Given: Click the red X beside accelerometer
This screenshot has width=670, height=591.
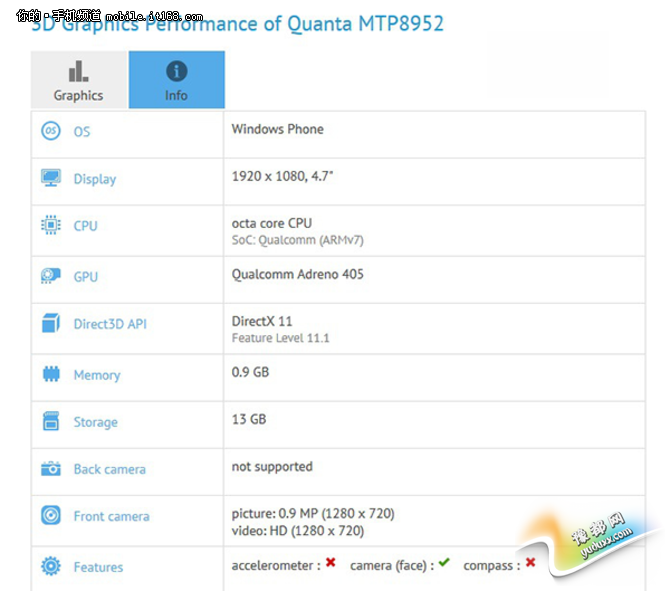Looking at the screenshot, I should [x=330, y=564].
